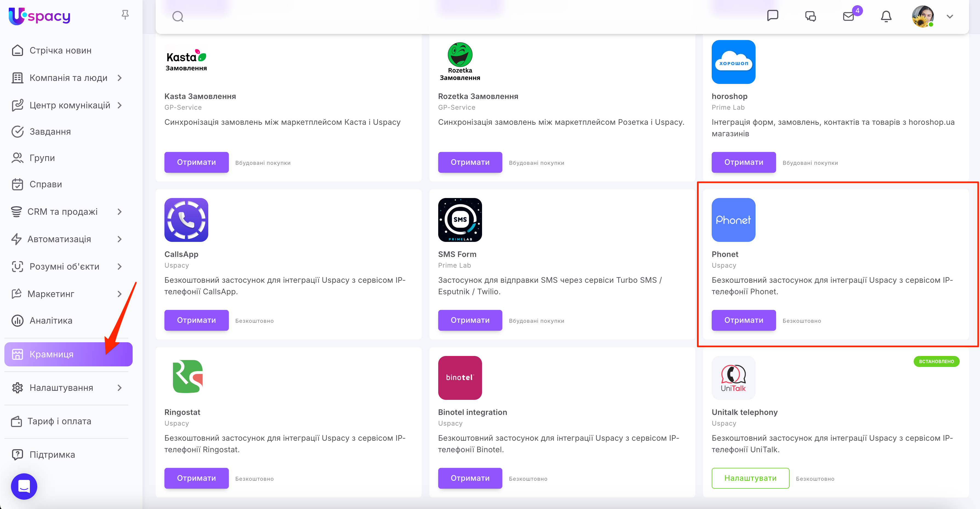The height and width of the screenshot is (509, 980).
Task: Open Тариф і оплата section
Action: 59,421
